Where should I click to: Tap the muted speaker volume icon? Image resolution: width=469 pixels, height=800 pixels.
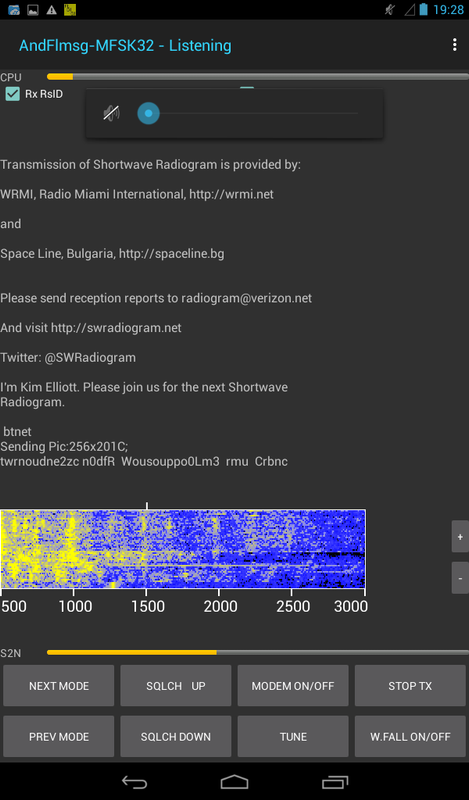click(111, 113)
